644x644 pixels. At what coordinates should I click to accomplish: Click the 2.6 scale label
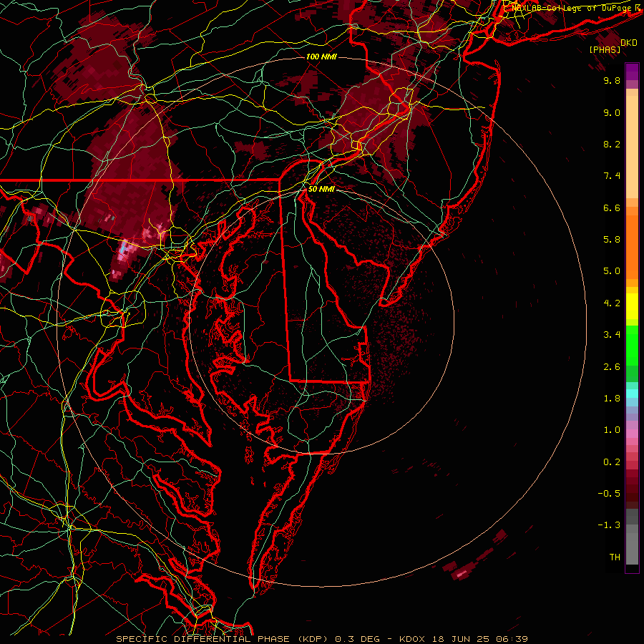[x=612, y=367]
